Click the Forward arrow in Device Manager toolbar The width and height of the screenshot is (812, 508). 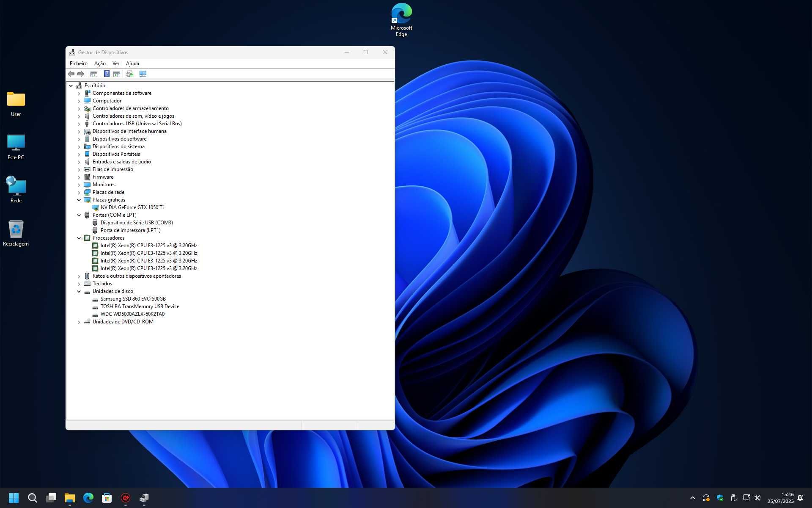tap(80, 74)
